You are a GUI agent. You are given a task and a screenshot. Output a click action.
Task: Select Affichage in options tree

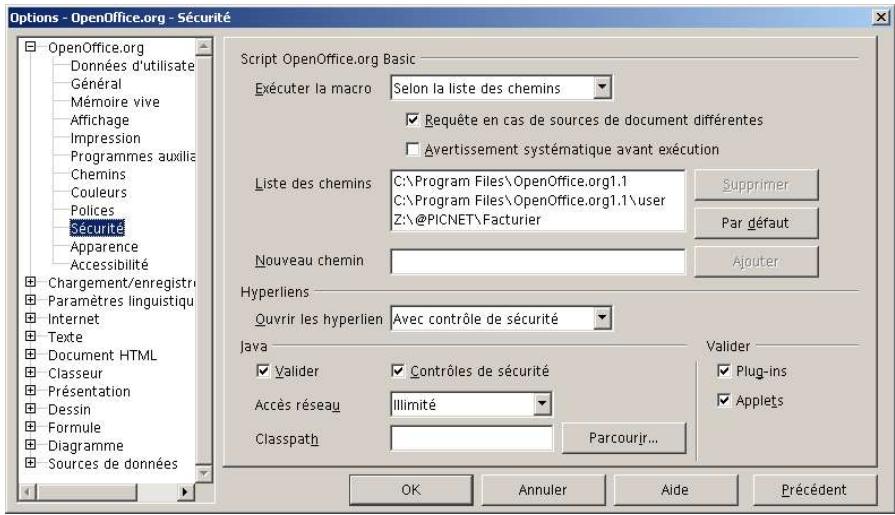click(x=99, y=120)
